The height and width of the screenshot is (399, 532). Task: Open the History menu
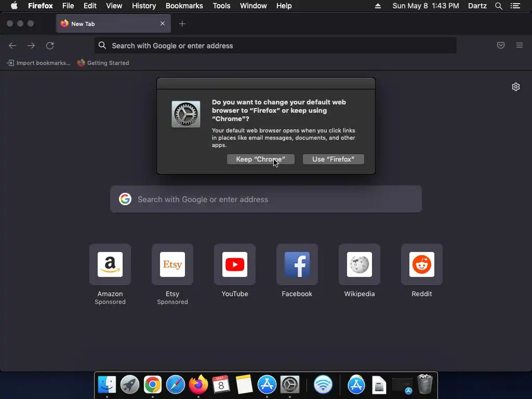[x=144, y=6]
